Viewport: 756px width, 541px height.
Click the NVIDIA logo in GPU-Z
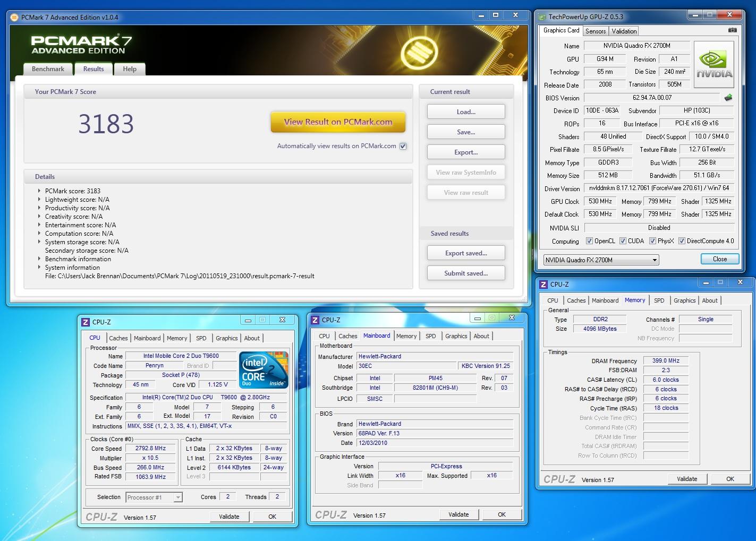pyautogui.click(x=714, y=65)
